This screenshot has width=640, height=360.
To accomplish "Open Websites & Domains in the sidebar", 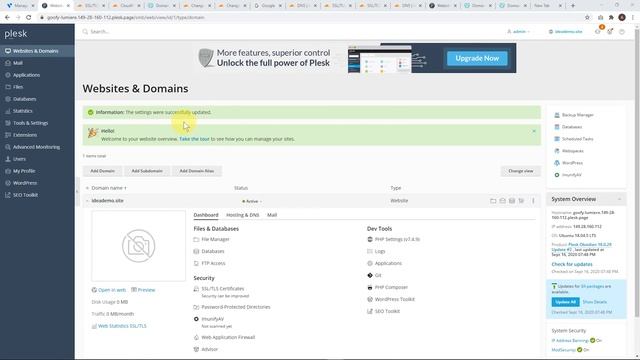I will tap(37, 51).
